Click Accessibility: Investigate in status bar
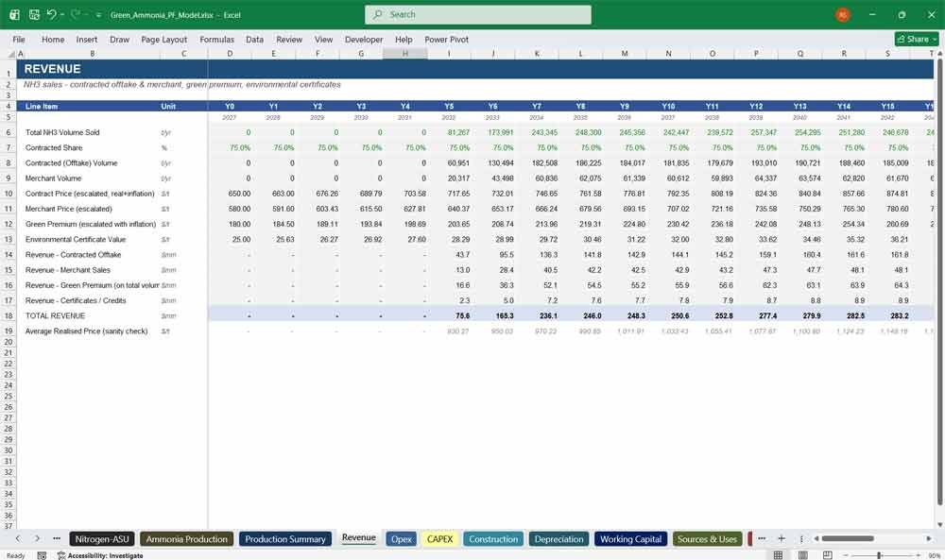Viewport: 945px width, 560px height. click(100, 555)
